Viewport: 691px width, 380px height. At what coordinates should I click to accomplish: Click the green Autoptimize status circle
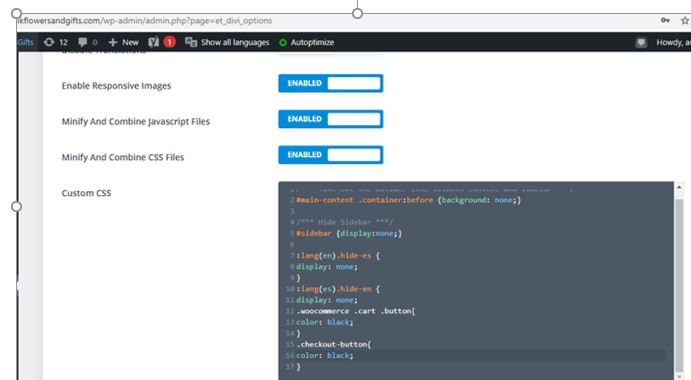coord(283,43)
